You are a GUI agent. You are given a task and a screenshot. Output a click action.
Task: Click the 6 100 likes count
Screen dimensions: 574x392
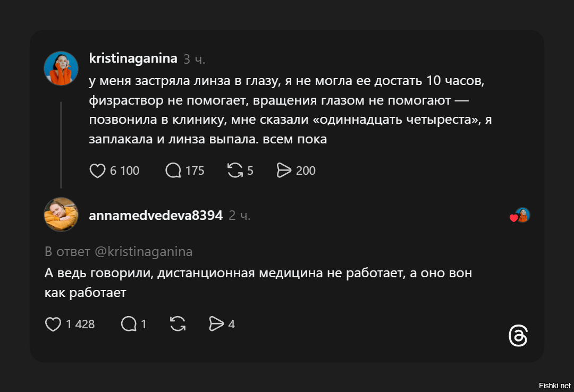point(124,171)
